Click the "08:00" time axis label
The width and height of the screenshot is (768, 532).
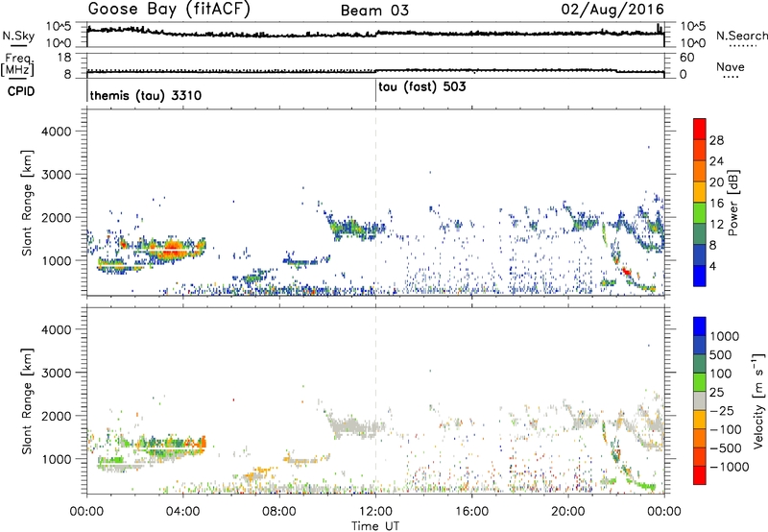coord(279,512)
